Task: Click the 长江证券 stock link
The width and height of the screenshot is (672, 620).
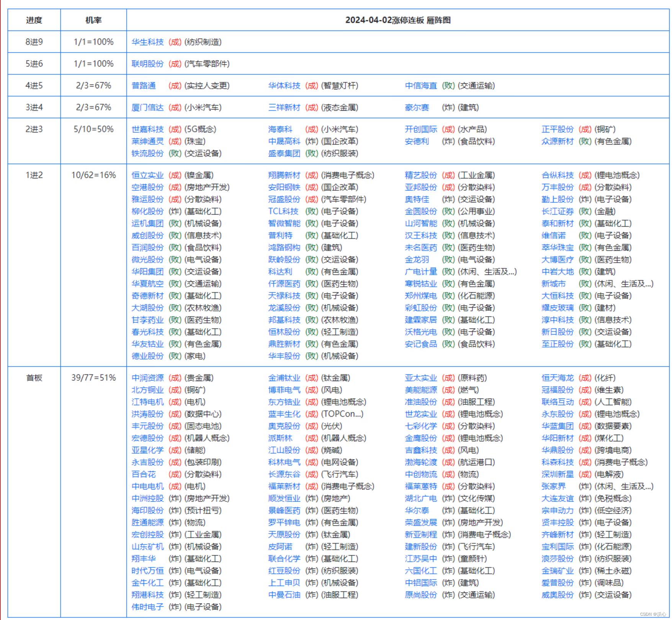Action: pos(558,211)
